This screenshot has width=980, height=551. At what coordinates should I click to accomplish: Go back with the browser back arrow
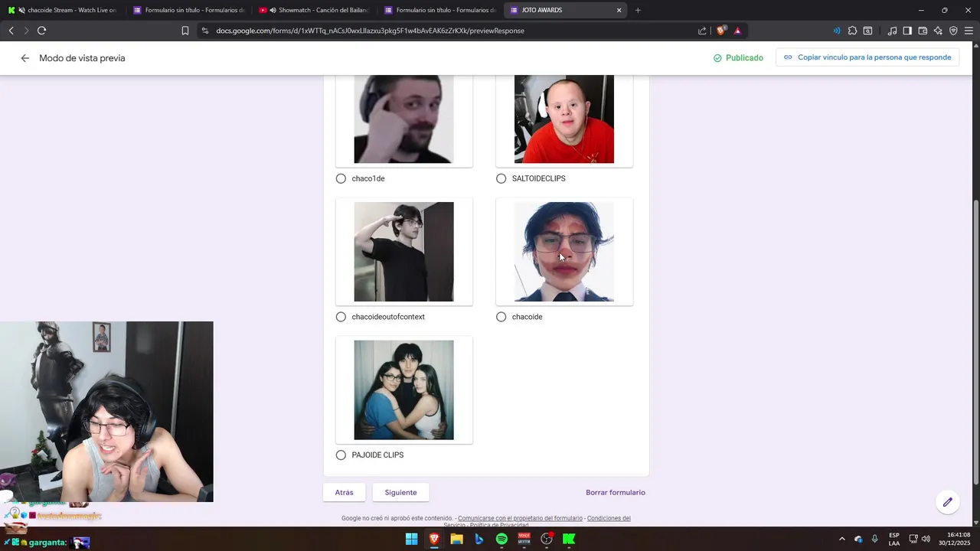coord(11,31)
